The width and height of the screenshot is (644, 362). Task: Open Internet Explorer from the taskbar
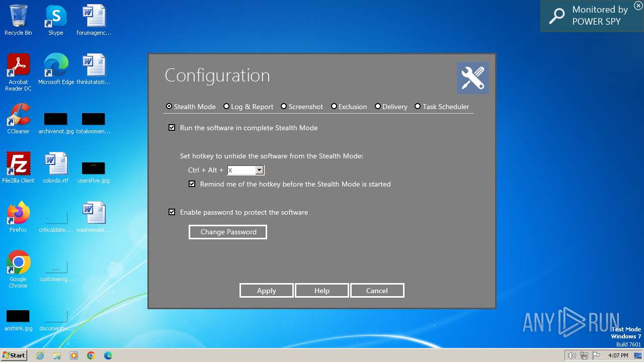tap(40, 355)
